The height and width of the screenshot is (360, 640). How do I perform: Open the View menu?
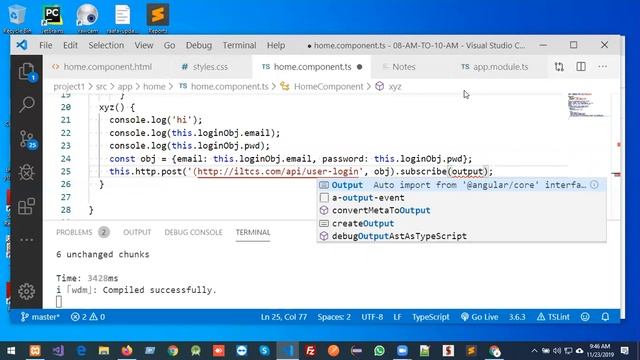(x=144, y=45)
